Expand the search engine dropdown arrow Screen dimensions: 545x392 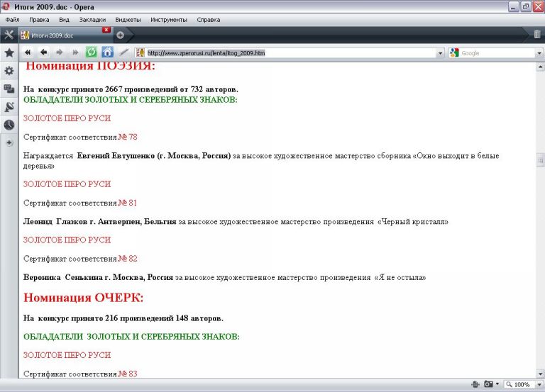point(539,53)
